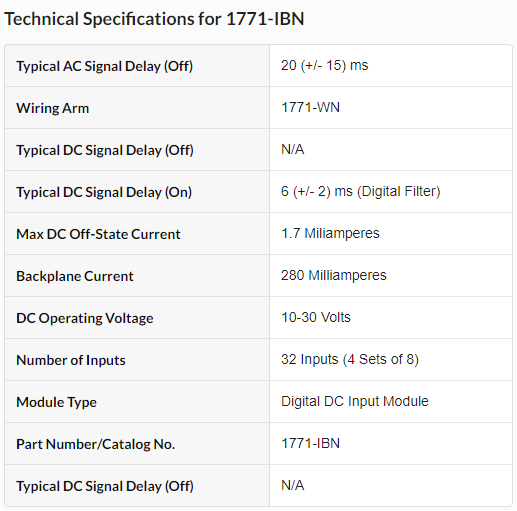Click the 1.7 Miliamperes value

click(x=330, y=233)
